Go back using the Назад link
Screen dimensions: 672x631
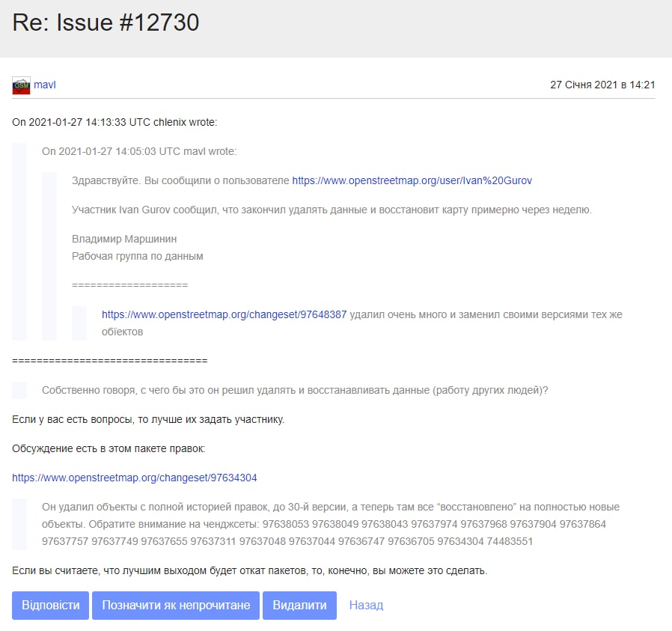point(366,606)
